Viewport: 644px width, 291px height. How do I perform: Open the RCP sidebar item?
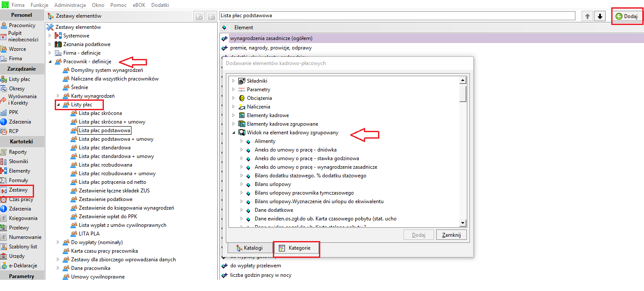13,131
